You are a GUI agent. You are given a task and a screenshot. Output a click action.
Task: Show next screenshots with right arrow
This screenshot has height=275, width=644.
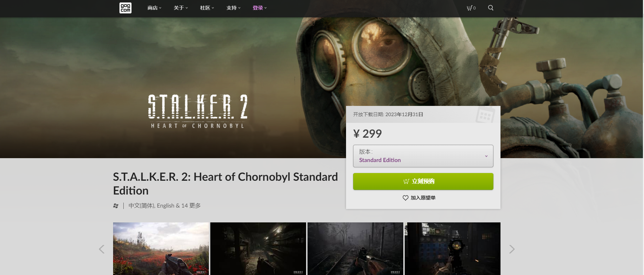[512, 249]
